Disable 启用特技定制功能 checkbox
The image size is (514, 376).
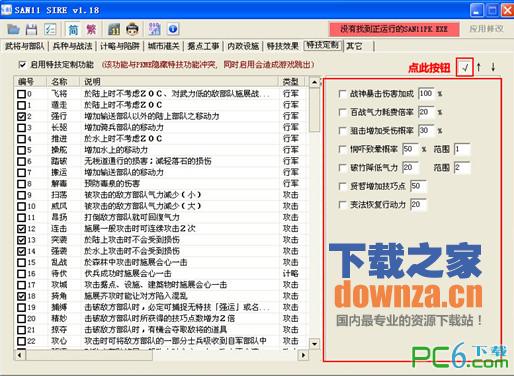tap(22, 65)
